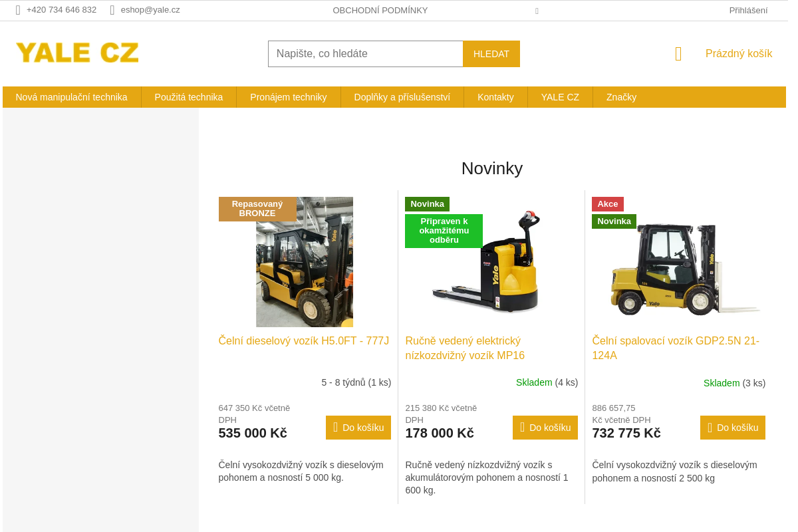
Task: Click the red Akce badge
Action: tap(608, 204)
